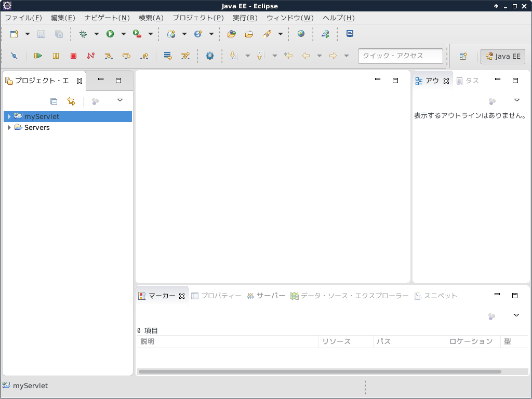Click the Search flashlight icon
The height and width of the screenshot is (399, 532).
267,34
